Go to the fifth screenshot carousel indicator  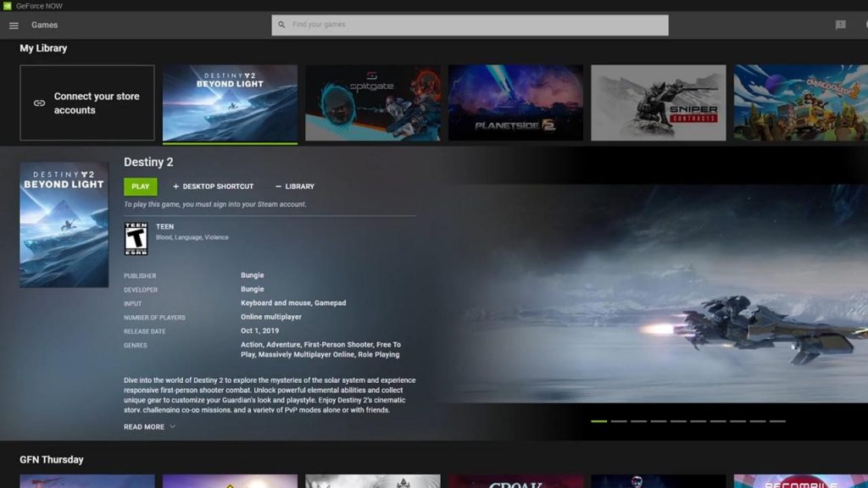(x=678, y=421)
